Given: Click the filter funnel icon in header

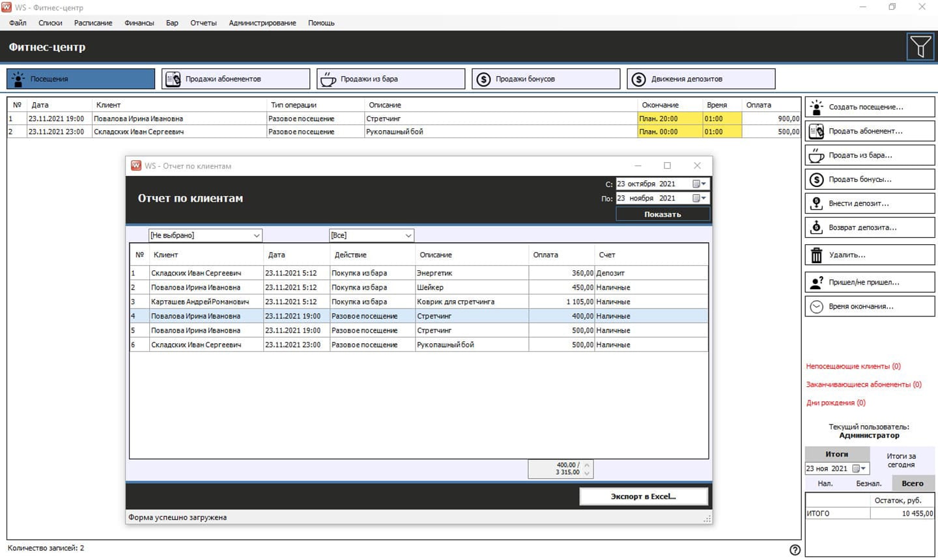Looking at the screenshot, I should [x=920, y=47].
